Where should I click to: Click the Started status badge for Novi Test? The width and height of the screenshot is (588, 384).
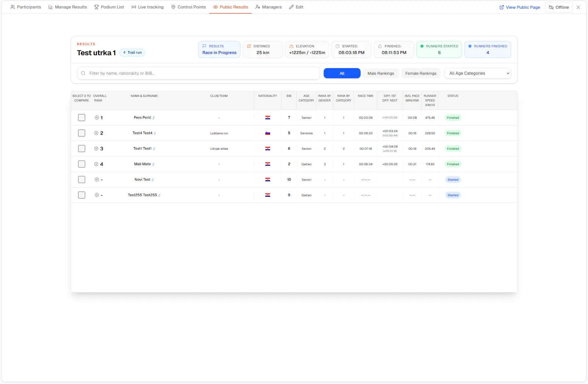click(453, 179)
